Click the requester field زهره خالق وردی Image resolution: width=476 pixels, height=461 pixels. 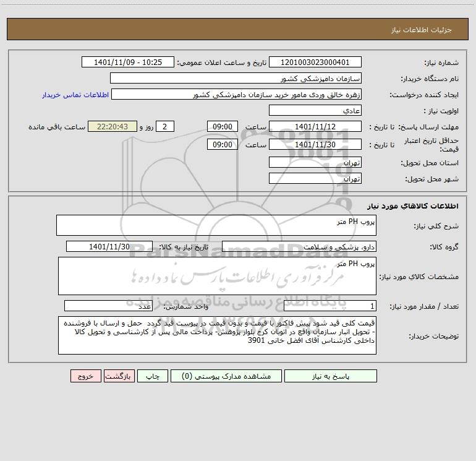(236, 94)
